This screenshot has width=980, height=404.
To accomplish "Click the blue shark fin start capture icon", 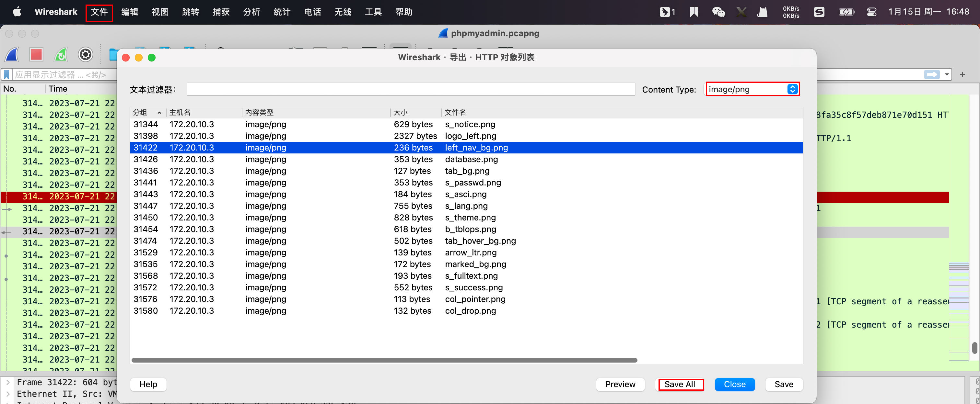I will click(12, 55).
